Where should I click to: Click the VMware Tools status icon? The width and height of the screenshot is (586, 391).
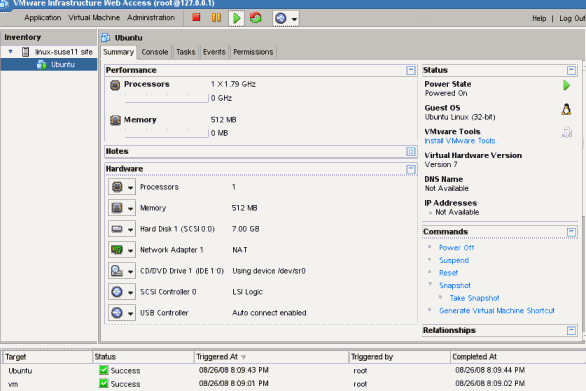(567, 133)
